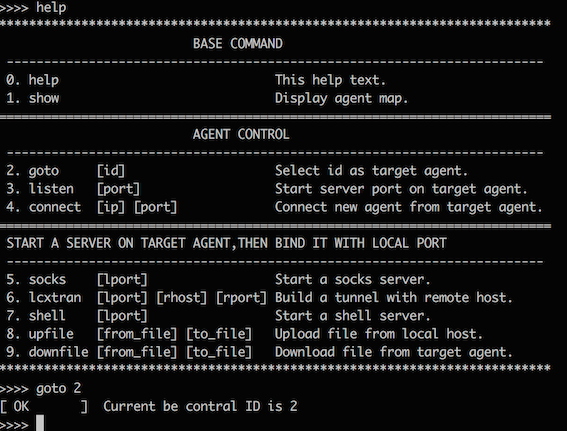Image resolution: width=567 pixels, height=431 pixels.
Task: Click the AGENT CONTROL heading
Action: click(241, 134)
